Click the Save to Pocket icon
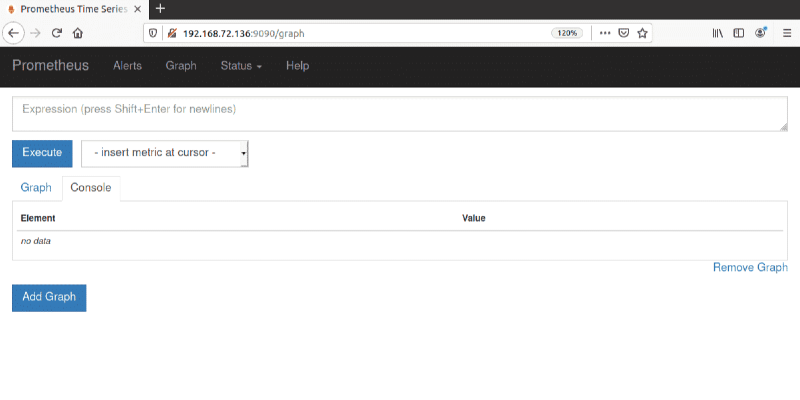 (x=623, y=32)
